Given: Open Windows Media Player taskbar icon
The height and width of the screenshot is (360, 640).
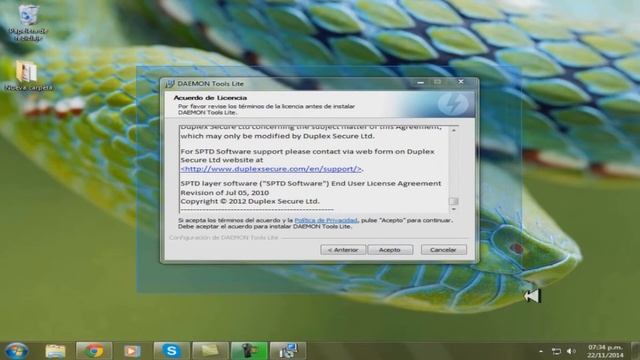Looking at the screenshot, I should point(132,351).
